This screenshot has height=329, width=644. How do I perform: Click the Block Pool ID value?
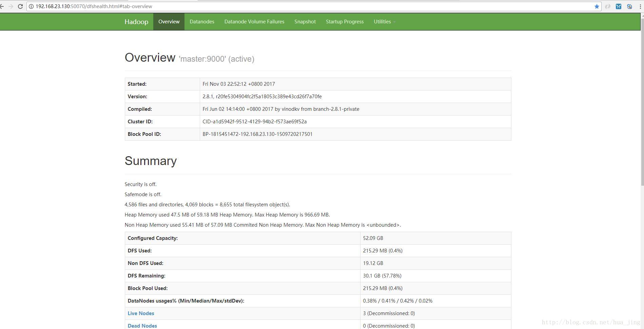[x=257, y=134]
